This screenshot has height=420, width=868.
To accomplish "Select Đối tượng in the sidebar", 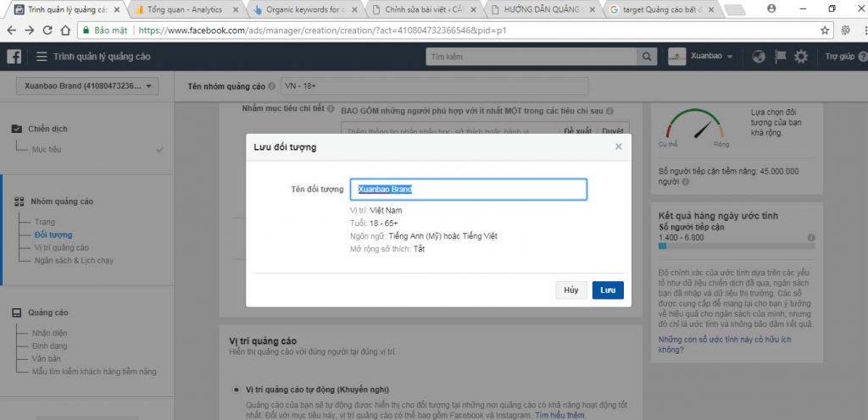I will coord(53,235).
